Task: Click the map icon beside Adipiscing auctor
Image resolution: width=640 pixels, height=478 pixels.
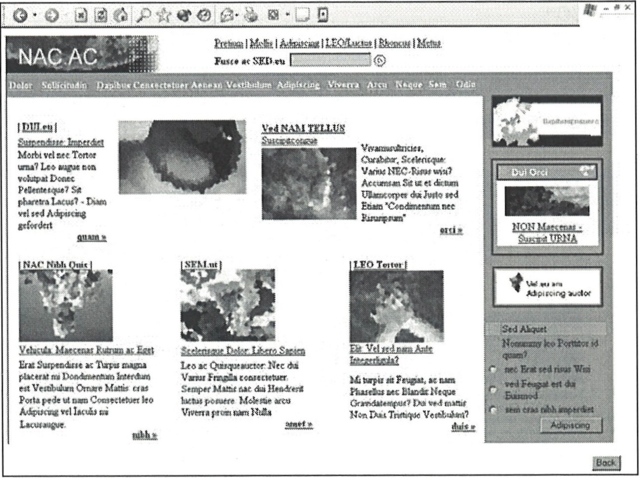Action: pos(516,282)
